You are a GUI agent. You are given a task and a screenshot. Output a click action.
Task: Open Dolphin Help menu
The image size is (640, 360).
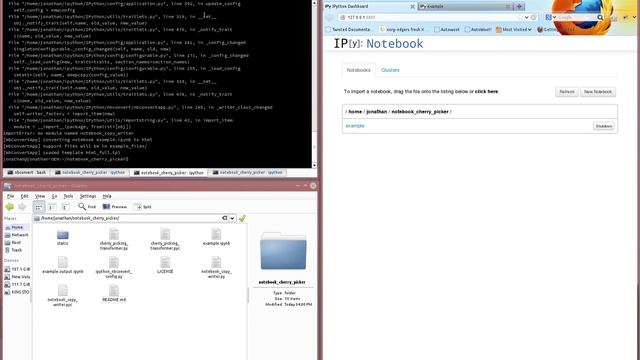pyautogui.click(x=107, y=196)
